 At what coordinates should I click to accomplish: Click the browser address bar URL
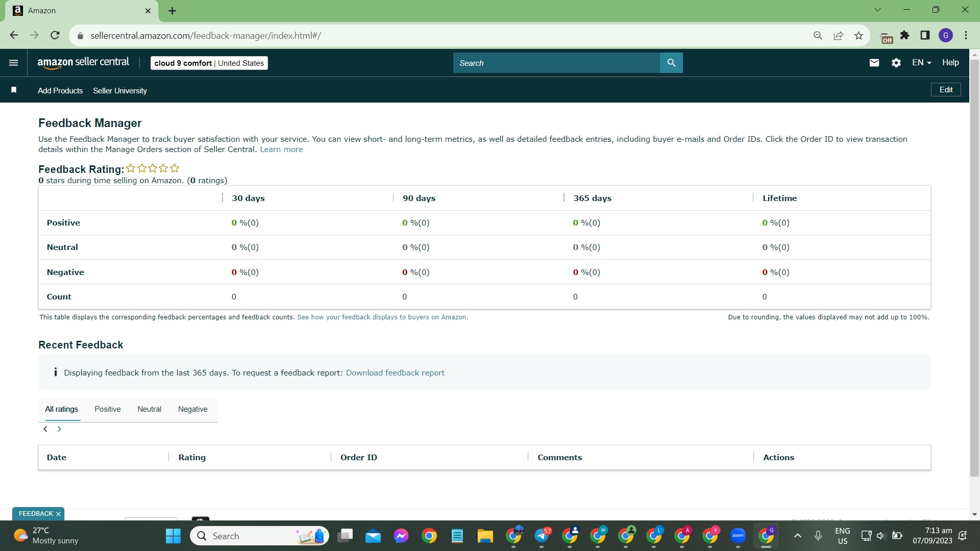[206, 36]
